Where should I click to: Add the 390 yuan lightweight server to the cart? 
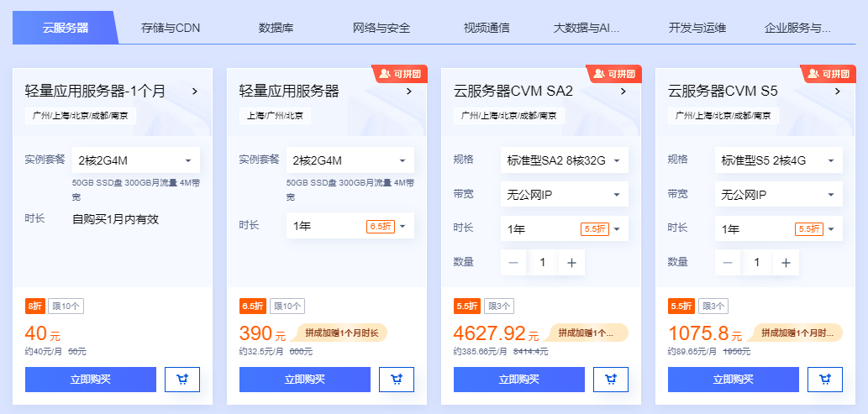(397, 380)
